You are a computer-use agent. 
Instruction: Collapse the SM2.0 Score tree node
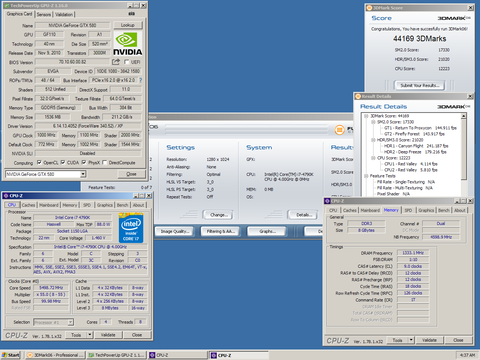[x=373, y=122]
